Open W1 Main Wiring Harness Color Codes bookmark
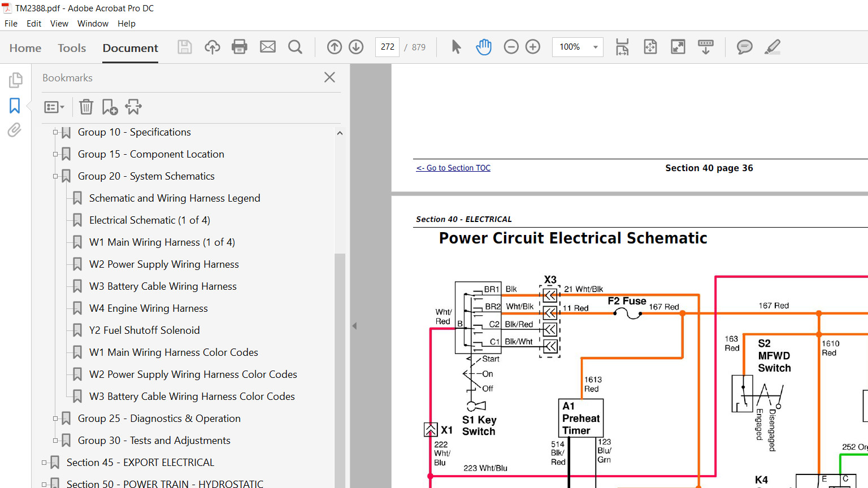The image size is (868, 488). pyautogui.click(x=173, y=352)
